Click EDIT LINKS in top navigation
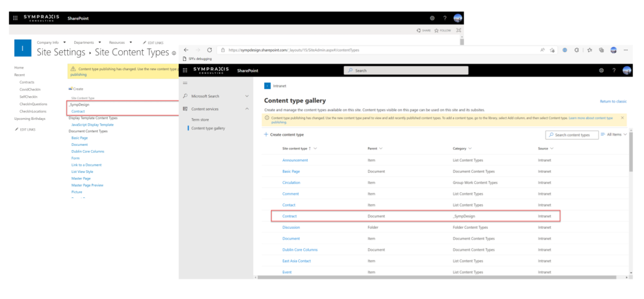The height and width of the screenshot is (299, 644). click(153, 43)
